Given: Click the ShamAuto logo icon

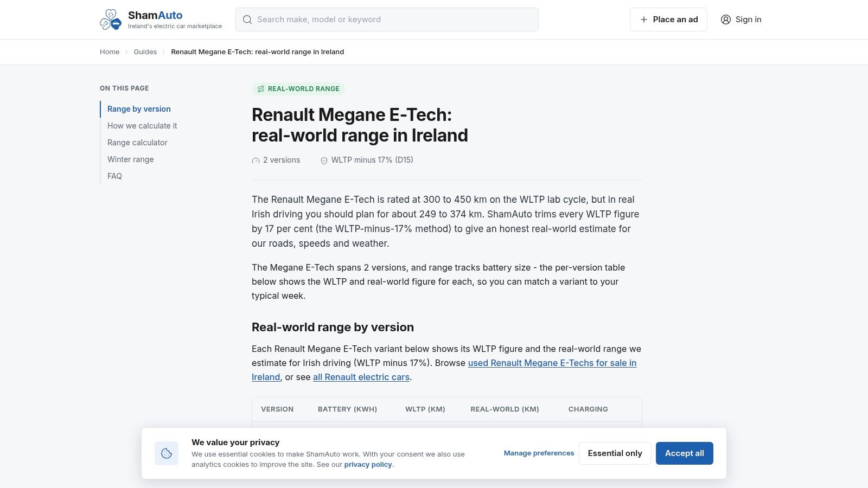Looking at the screenshot, I should click(111, 20).
